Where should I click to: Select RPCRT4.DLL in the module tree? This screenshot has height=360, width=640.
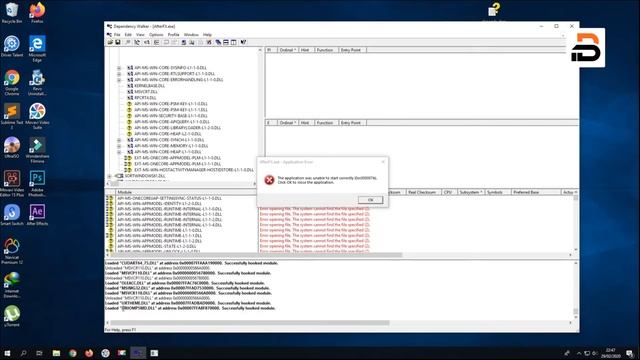[145, 98]
